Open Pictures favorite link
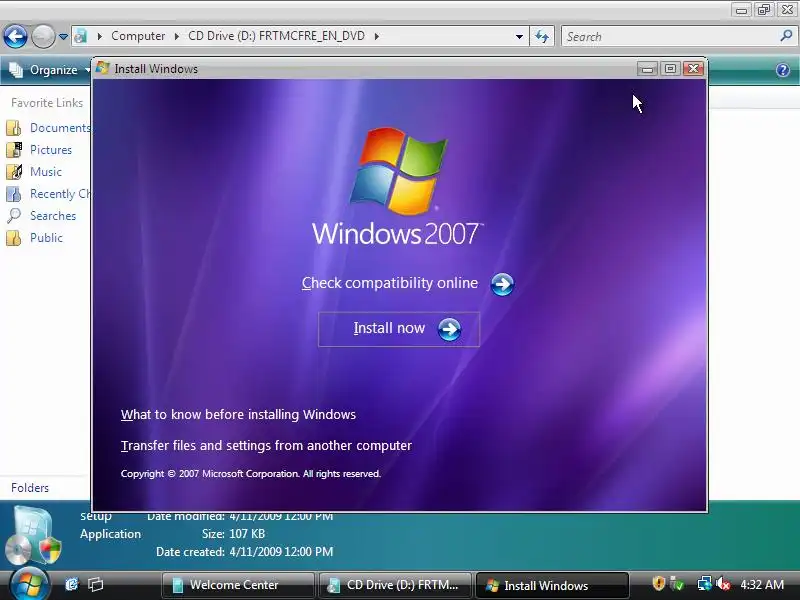Image resolution: width=800 pixels, height=600 pixels. tap(51, 149)
